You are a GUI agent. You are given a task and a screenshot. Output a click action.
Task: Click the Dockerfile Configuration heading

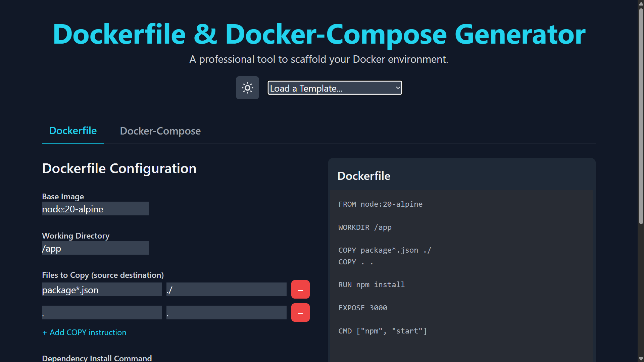pyautogui.click(x=119, y=168)
